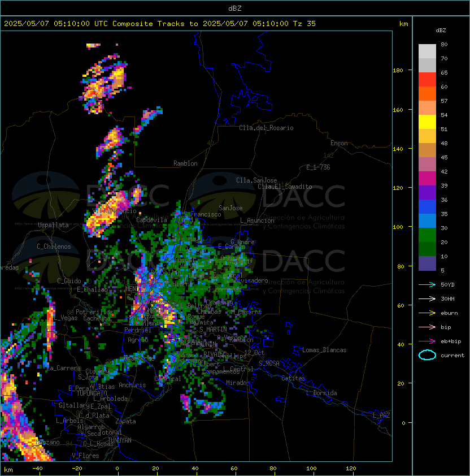Click the 12_Oct place label
The image size is (470, 476).
254,353
